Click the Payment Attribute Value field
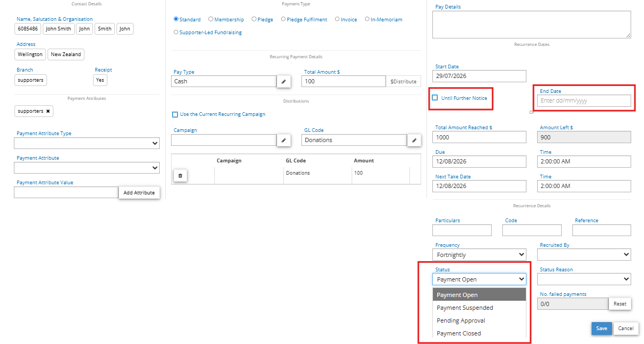 tap(66, 192)
